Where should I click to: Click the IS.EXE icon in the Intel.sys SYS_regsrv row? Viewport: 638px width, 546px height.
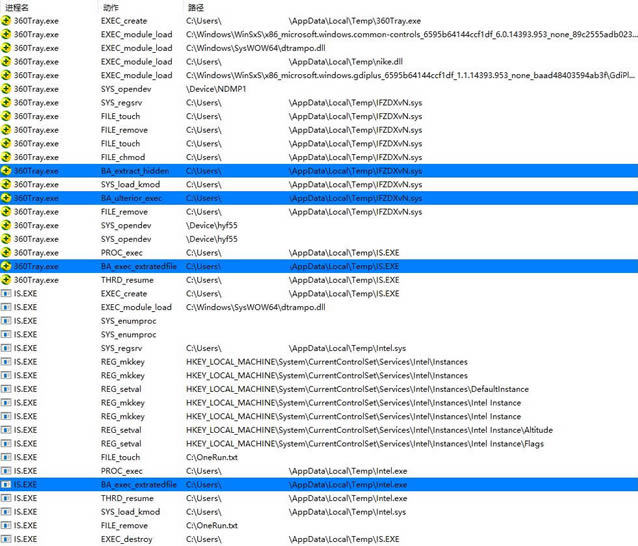point(6,348)
